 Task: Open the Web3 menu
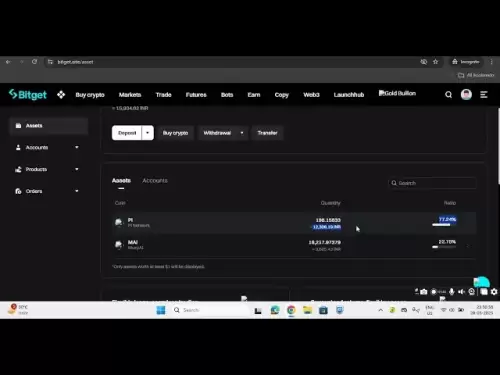[x=311, y=95]
